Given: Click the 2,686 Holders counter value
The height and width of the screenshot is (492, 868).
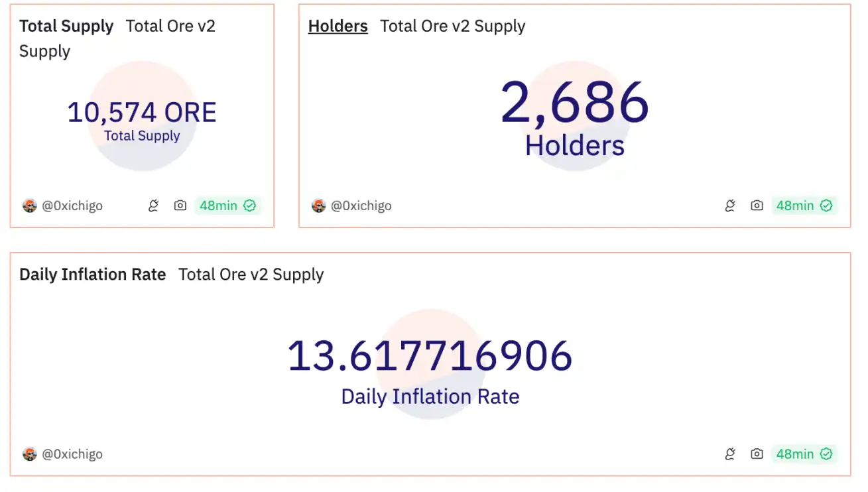Looking at the screenshot, I should pos(574,103).
